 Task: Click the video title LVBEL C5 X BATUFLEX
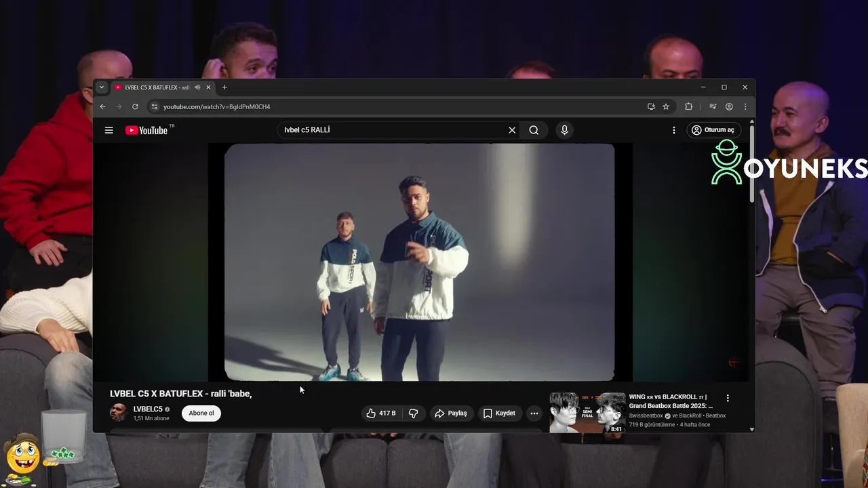tap(181, 394)
